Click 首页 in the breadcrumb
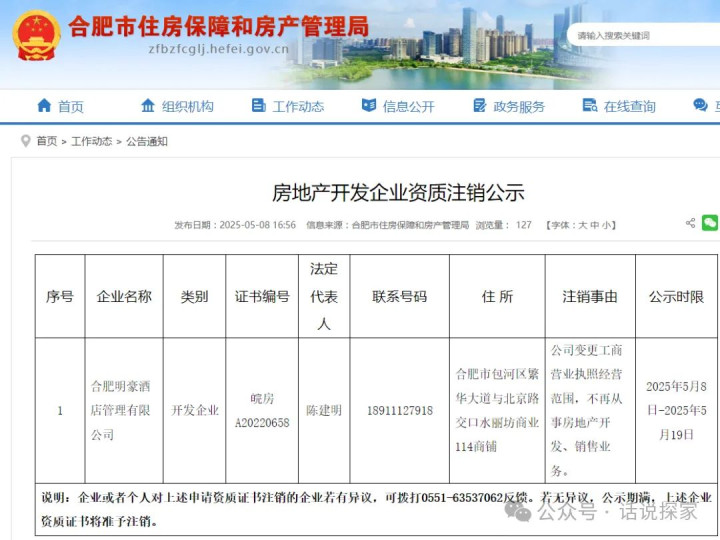The height and width of the screenshot is (540, 720). click(x=47, y=141)
